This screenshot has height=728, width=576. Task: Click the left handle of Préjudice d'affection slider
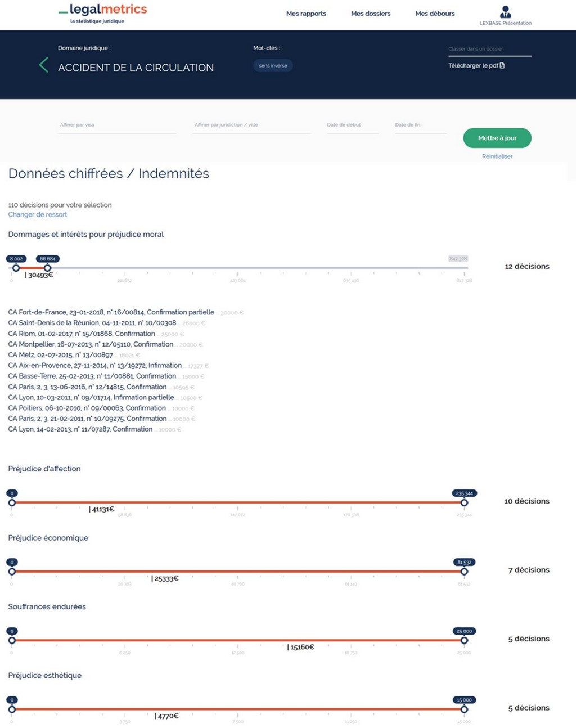click(x=12, y=502)
